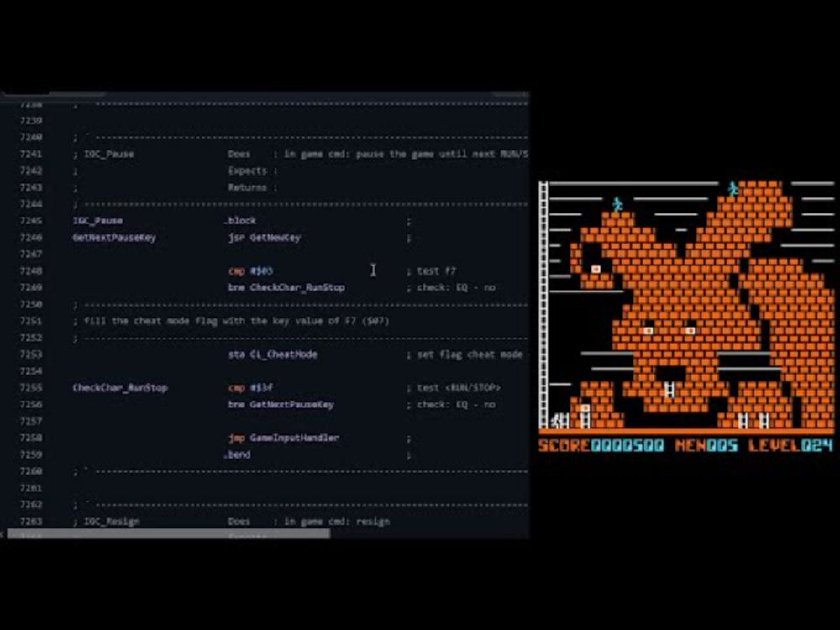Click the 'sta CL_CheatMode' instruction
The width and height of the screenshot is (840, 630).
[x=273, y=354]
